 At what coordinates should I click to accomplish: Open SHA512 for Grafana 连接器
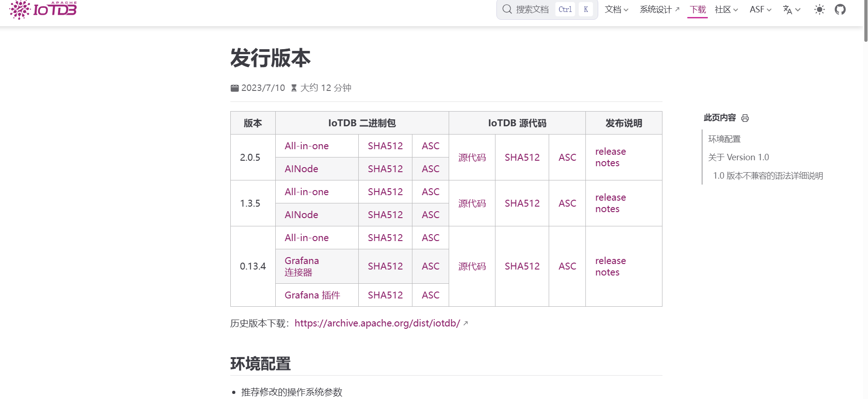[385, 266]
